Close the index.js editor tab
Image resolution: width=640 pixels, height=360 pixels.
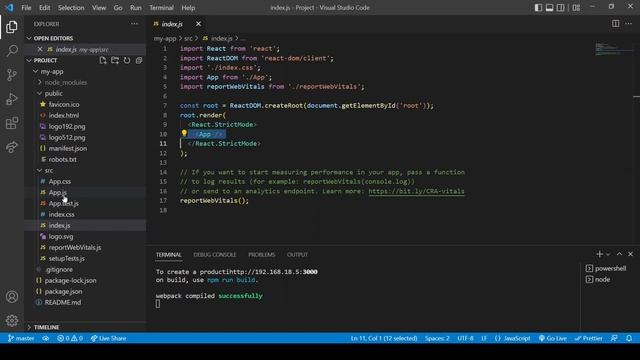198,24
